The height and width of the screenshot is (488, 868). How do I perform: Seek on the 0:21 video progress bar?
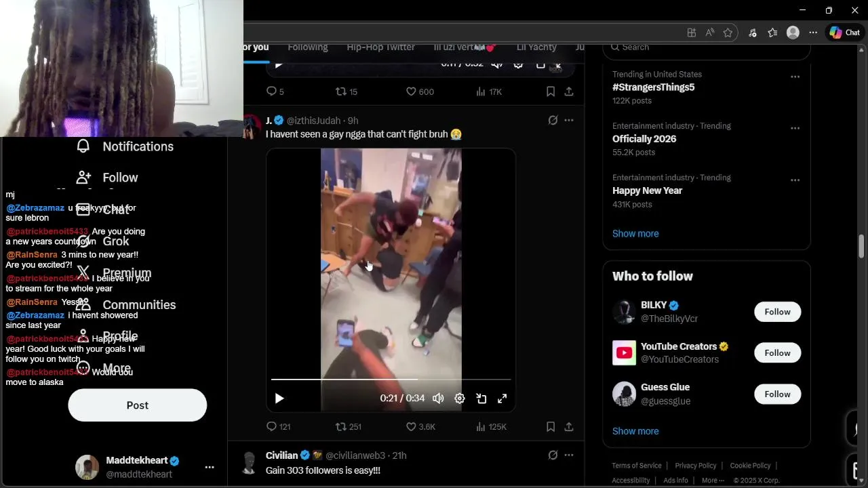coord(391,380)
